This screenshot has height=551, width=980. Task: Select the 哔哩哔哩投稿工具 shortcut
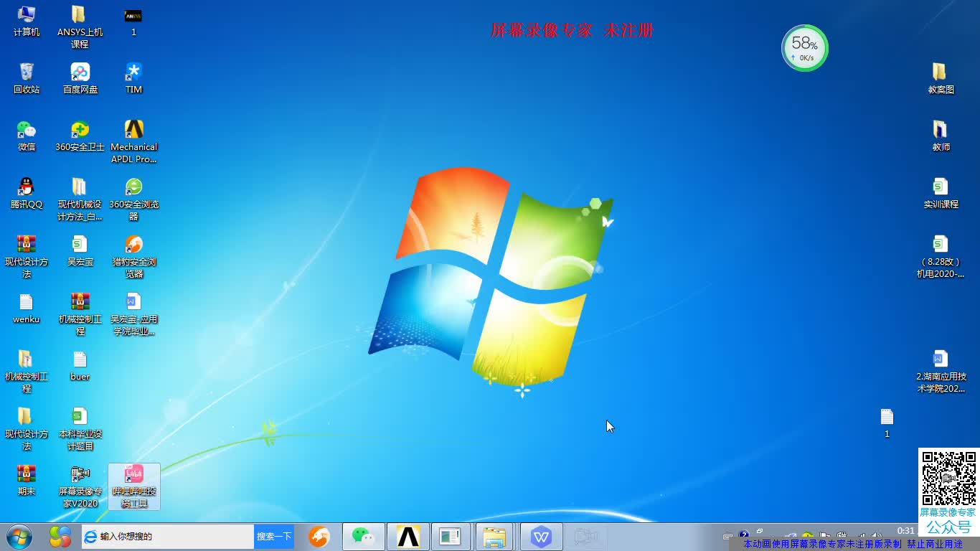(133, 486)
